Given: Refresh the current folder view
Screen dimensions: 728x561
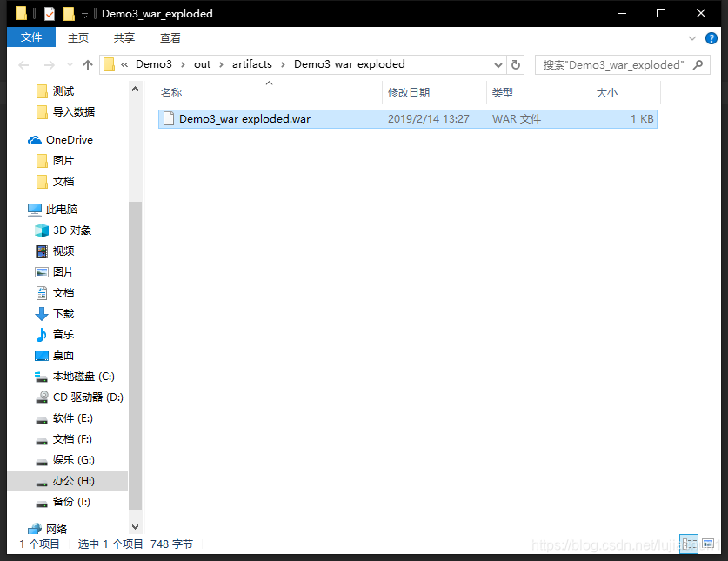Looking at the screenshot, I should pyautogui.click(x=516, y=65).
